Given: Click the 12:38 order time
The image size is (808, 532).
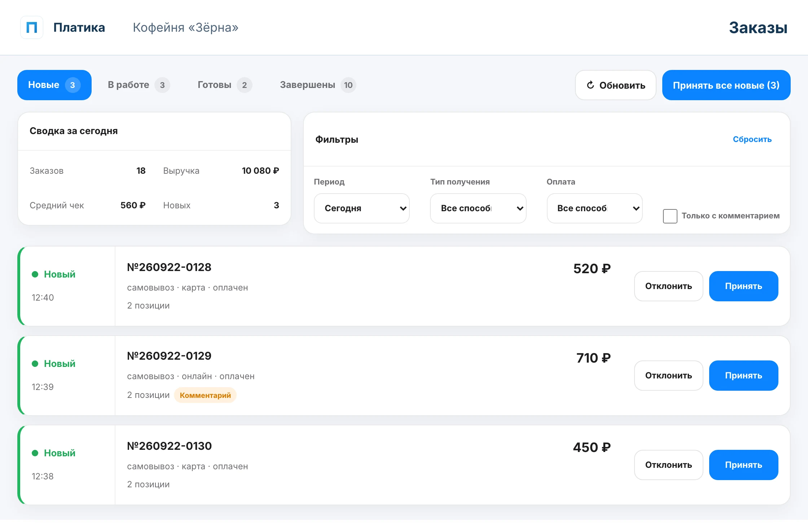Looking at the screenshot, I should pos(43,476).
